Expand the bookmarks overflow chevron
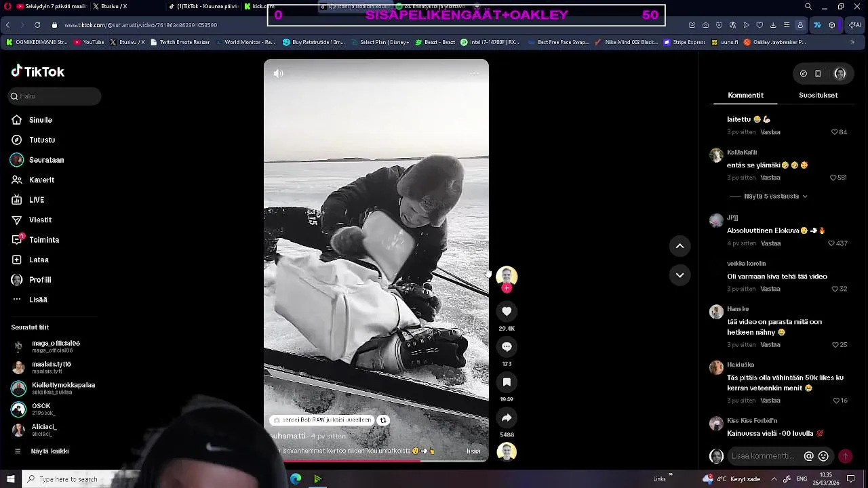Image resolution: width=868 pixels, height=488 pixels. point(853,42)
